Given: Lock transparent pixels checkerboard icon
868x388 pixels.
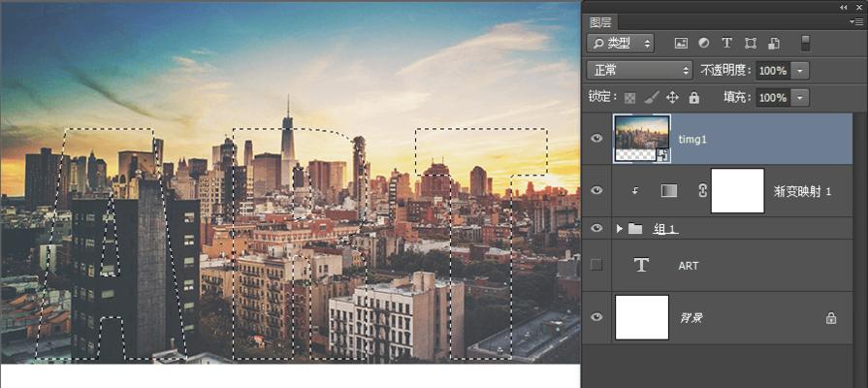Looking at the screenshot, I should point(630,98).
